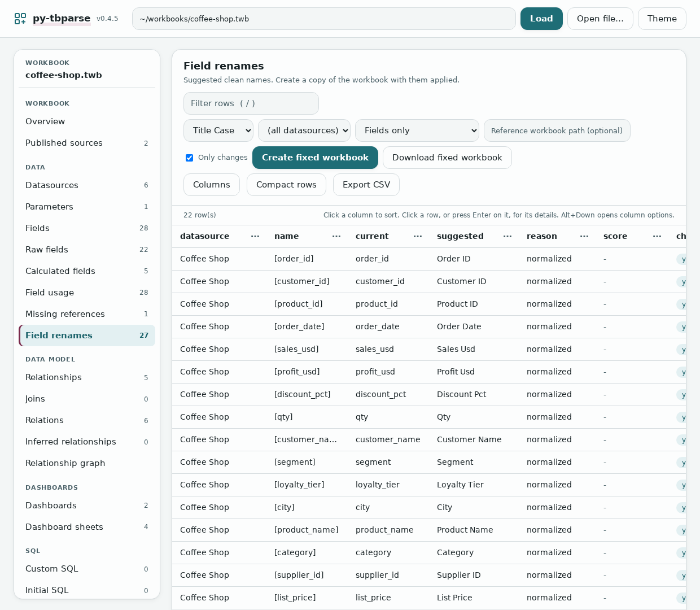700x610 pixels.
Task: Open Inferred relationships section
Action: coord(87,442)
